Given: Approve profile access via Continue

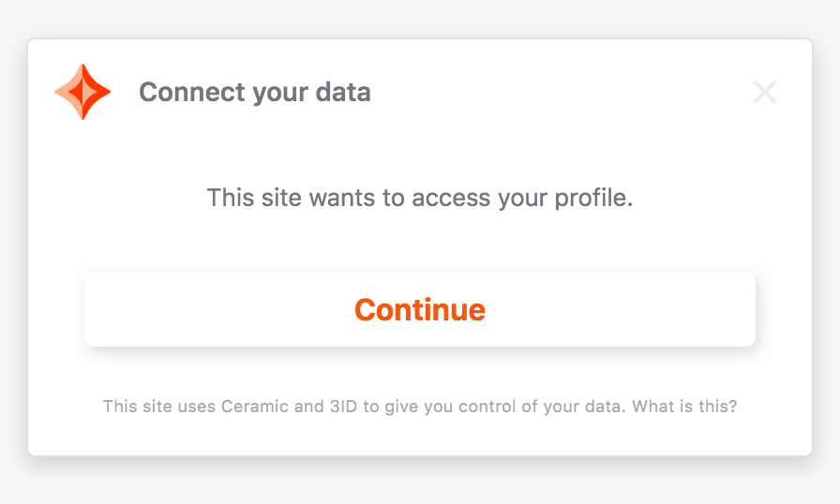Looking at the screenshot, I should click(x=419, y=309).
